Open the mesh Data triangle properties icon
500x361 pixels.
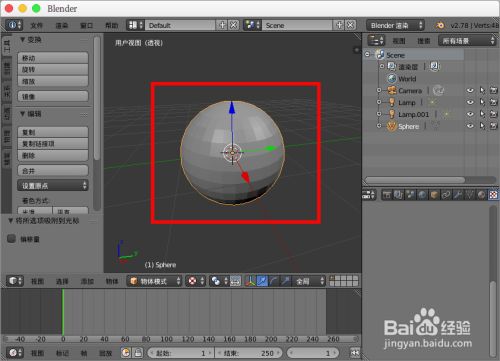pos(469,195)
